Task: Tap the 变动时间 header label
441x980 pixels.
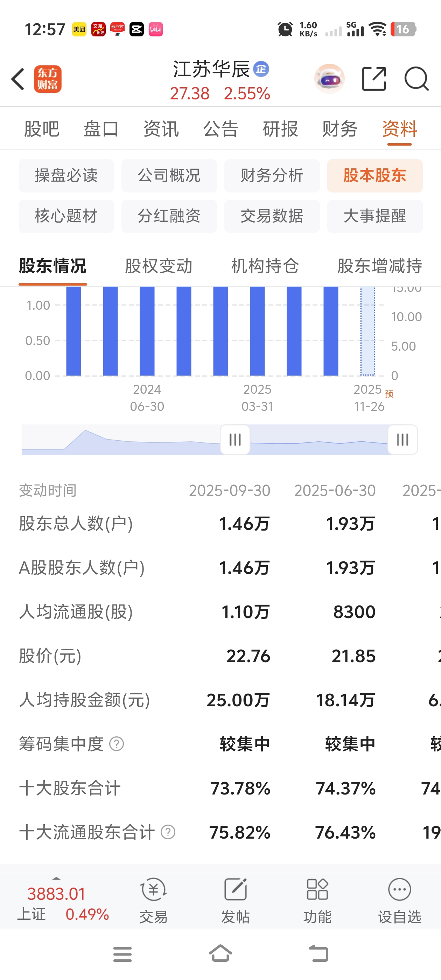Action: (48, 490)
